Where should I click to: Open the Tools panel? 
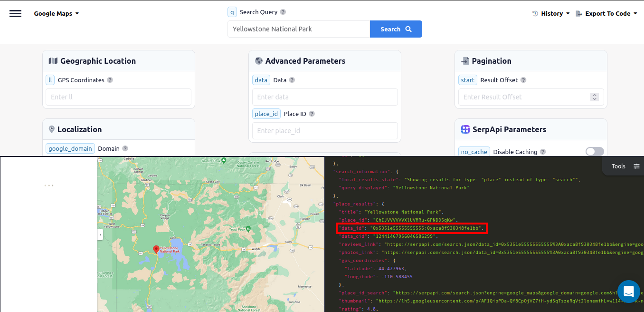click(623, 166)
